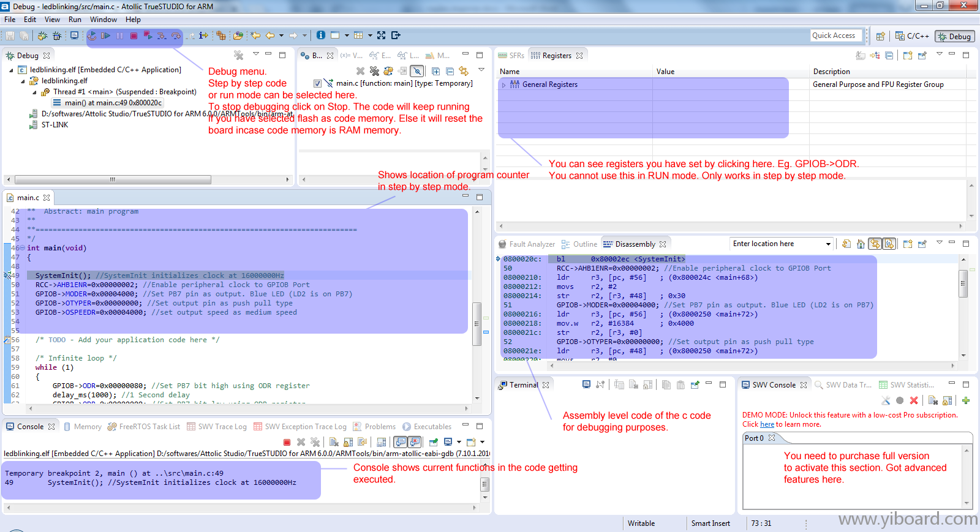980x532 pixels.
Task: Expand the General Registers group
Action: coord(503,85)
